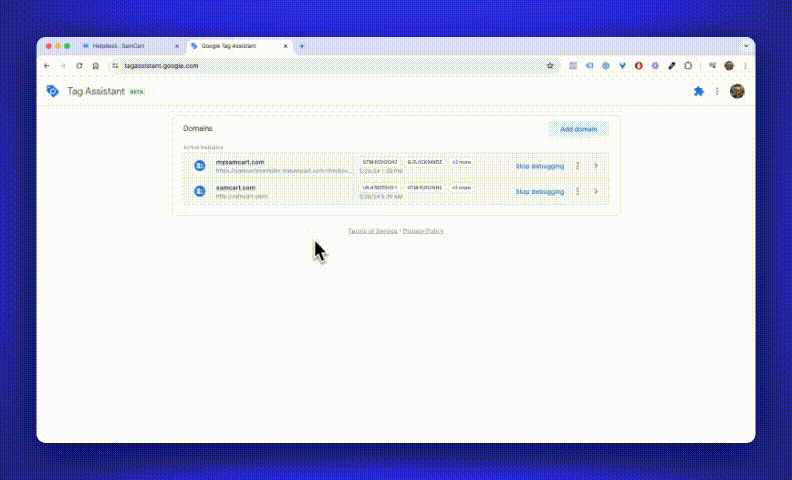Click the samcart.com domain icon
The width and height of the screenshot is (792, 480).
tap(200, 191)
